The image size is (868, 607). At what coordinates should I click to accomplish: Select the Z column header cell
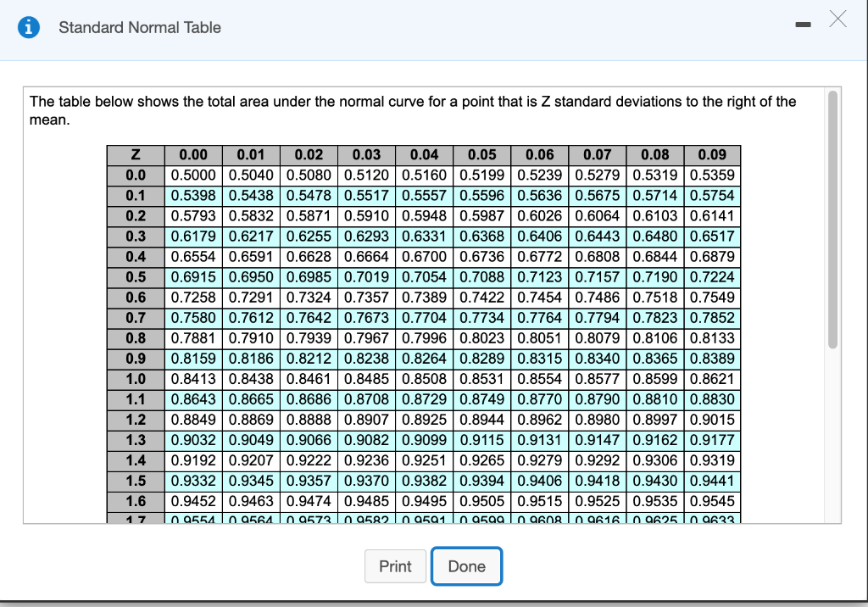pos(135,155)
